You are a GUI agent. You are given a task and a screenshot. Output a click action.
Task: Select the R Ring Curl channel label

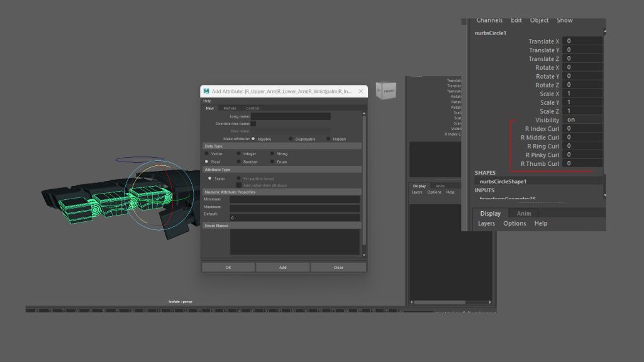[x=543, y=146]
